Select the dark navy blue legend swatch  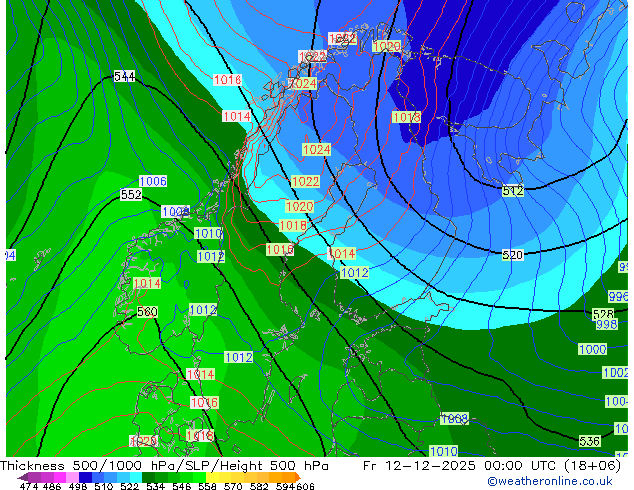pyautogui.click(x=85, y=477)
